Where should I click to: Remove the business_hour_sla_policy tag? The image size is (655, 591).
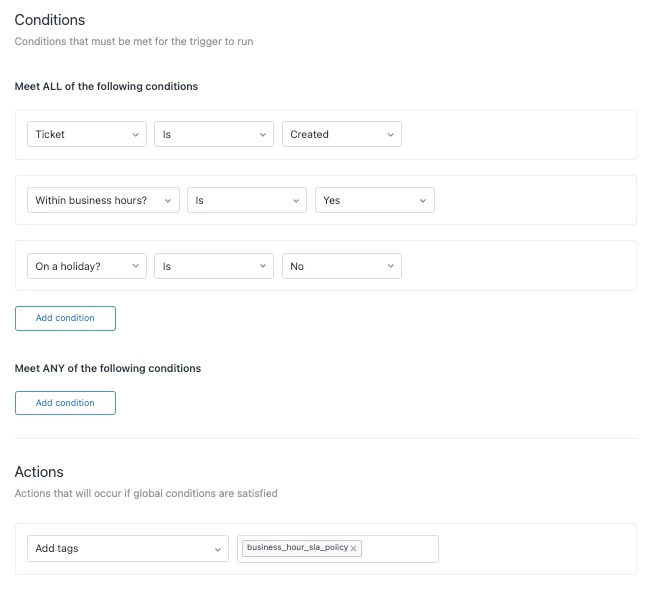point(354,549)
